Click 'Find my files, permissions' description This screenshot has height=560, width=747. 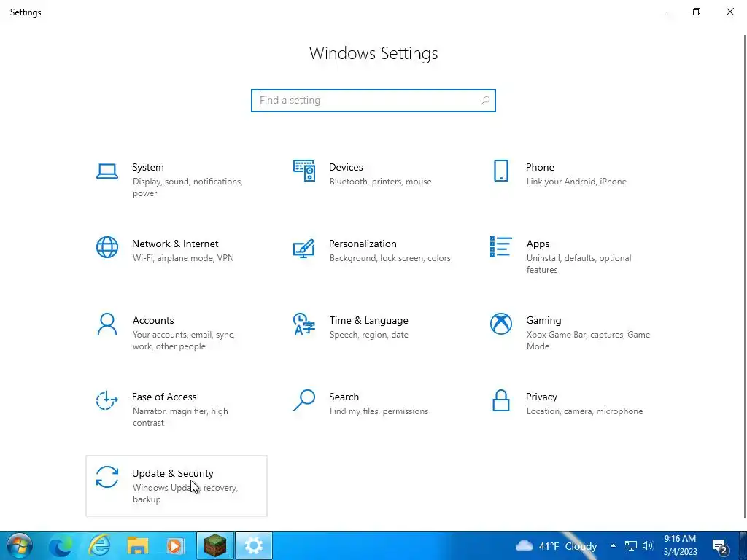[x=379, y=411]
